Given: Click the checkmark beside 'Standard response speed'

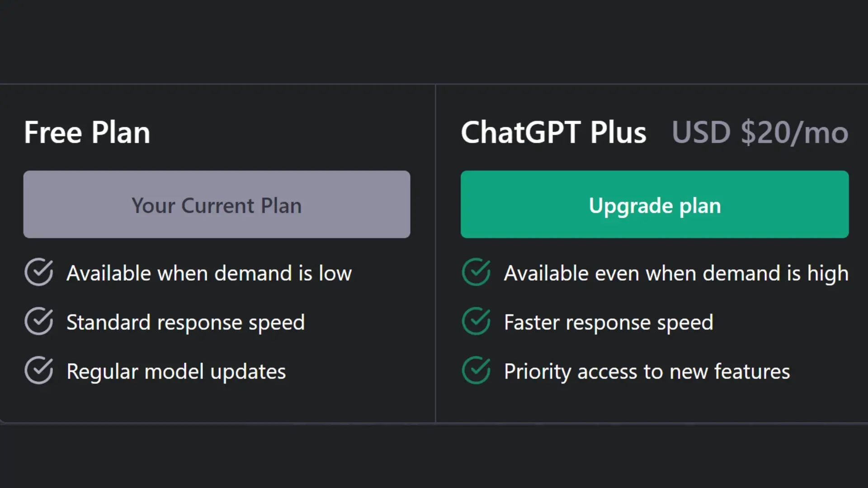Looking at the screenshot, I should click(x=38, y=322).
